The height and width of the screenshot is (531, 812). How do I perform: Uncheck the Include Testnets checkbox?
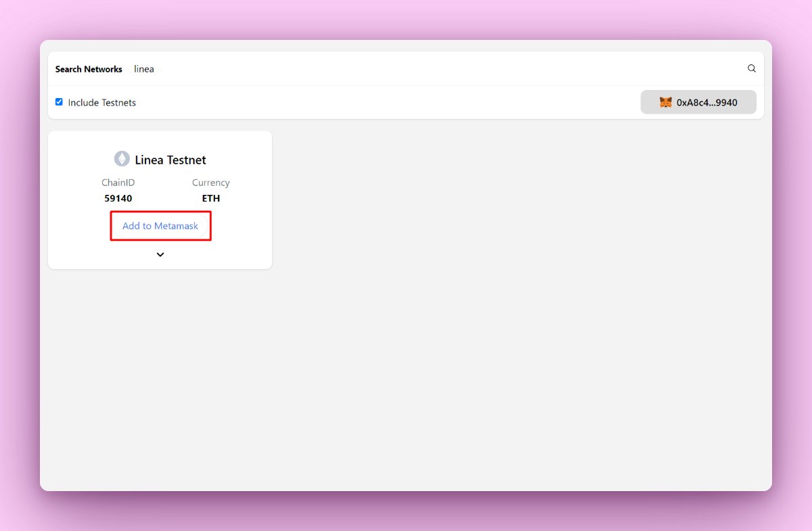(59, 102)
